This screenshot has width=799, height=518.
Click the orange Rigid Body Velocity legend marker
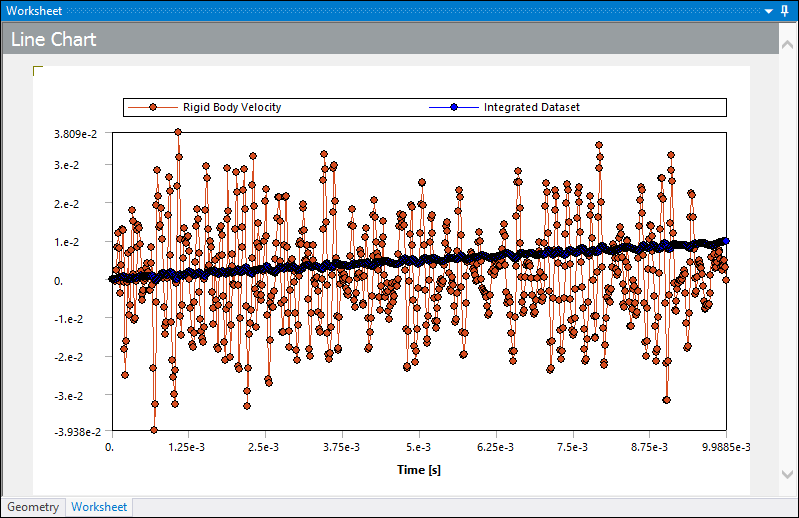point(153,107)
